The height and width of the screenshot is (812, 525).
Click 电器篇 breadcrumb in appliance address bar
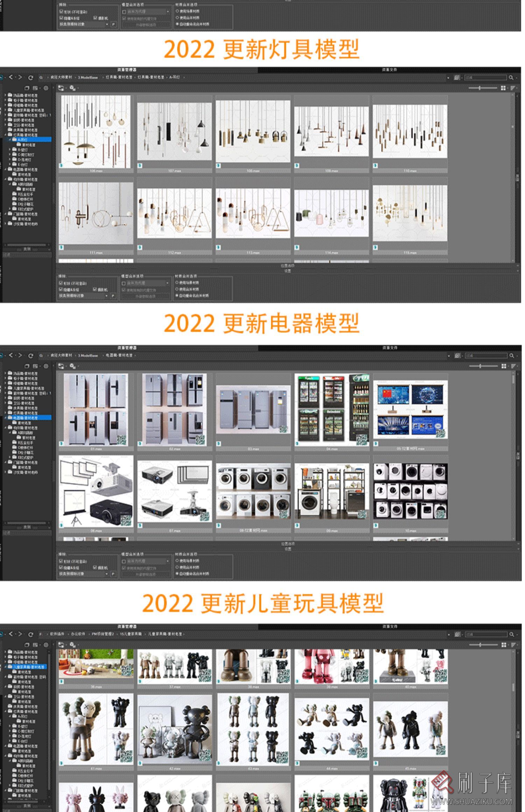point(119,355)
